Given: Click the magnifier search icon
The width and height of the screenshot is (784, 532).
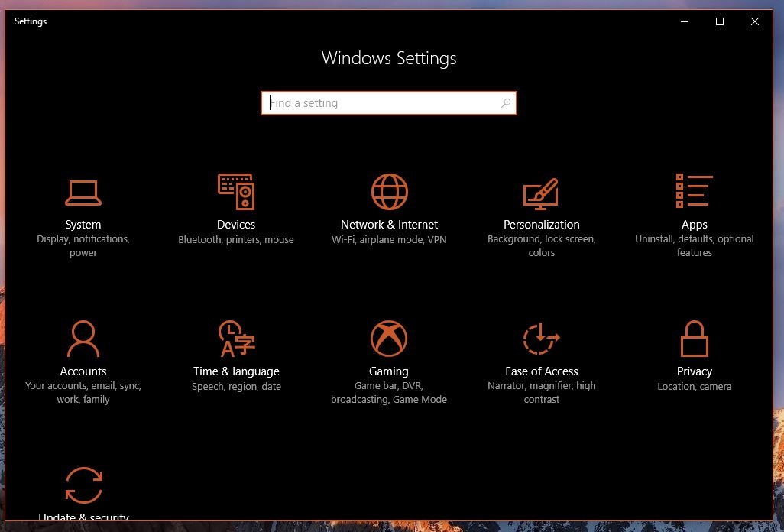Looking at the screenshot, I should point(506,103).
